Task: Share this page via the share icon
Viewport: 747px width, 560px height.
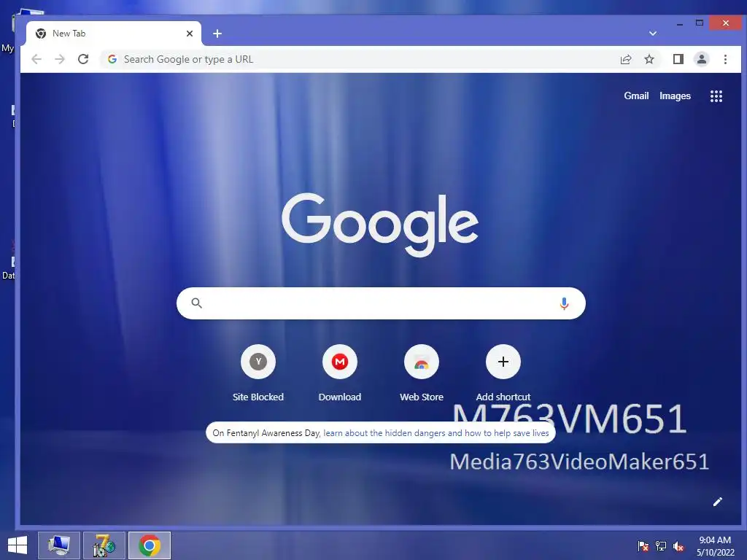Action: point(625,59)
